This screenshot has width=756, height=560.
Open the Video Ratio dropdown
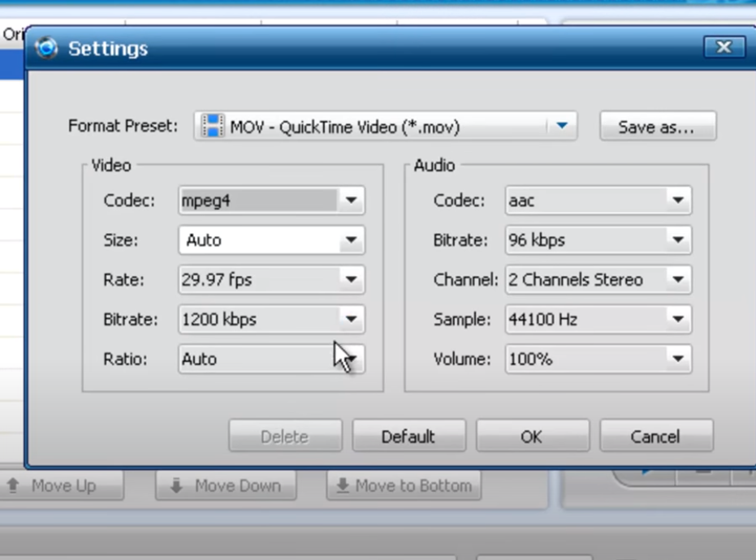[x=271, y=359]
